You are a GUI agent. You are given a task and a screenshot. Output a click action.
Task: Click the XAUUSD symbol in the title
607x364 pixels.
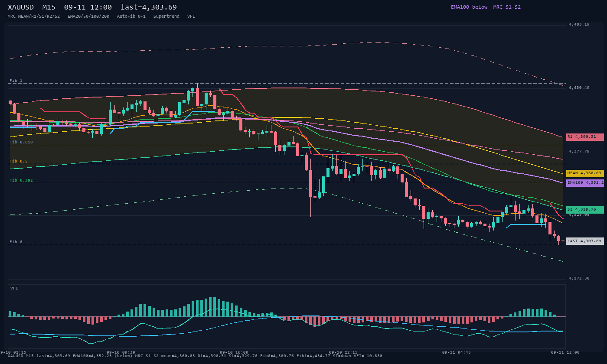[x=21, y=7]
